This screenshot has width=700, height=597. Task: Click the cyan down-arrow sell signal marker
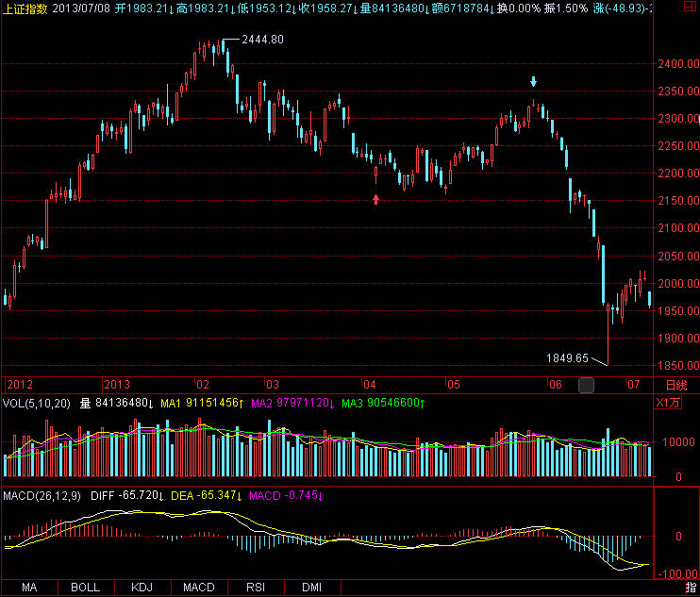pyautogui.click(x=533, y=81)
